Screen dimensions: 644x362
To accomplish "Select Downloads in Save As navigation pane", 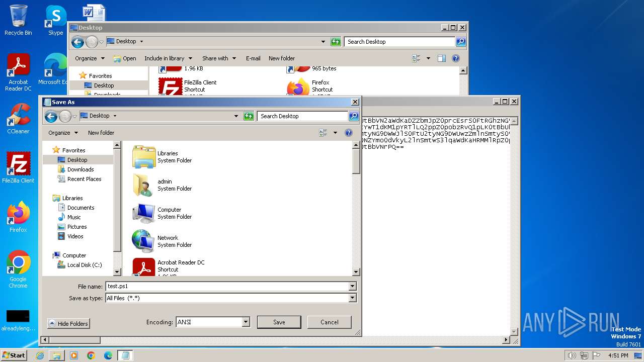I will coord(80,169).
